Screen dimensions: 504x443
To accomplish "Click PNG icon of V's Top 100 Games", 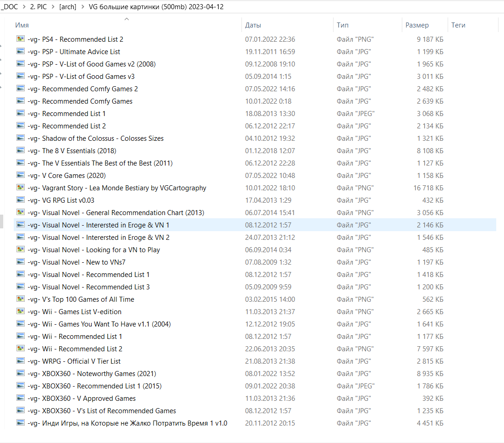I will tap(21, 299).
